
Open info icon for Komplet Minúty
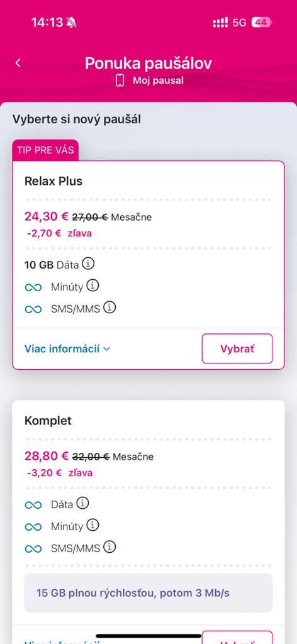[x=93, y=525]
